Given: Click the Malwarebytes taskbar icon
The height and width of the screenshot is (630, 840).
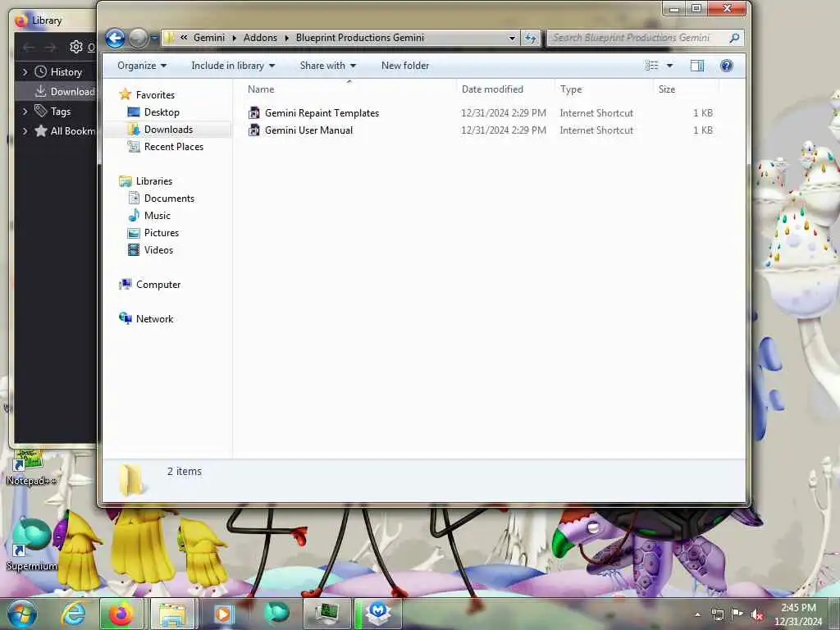Looking at the screenshot, I should click(x=378, y=614).
